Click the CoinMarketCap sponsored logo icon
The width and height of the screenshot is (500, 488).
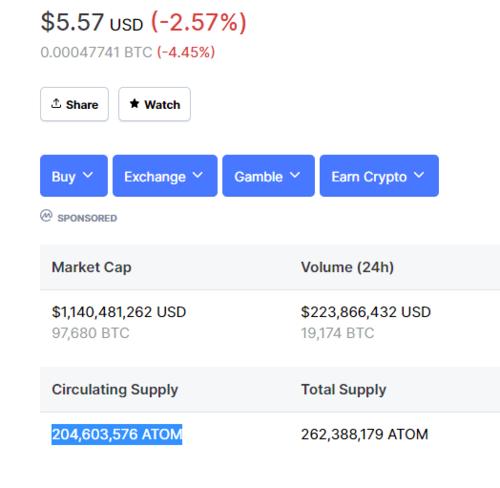pos(46,216)
